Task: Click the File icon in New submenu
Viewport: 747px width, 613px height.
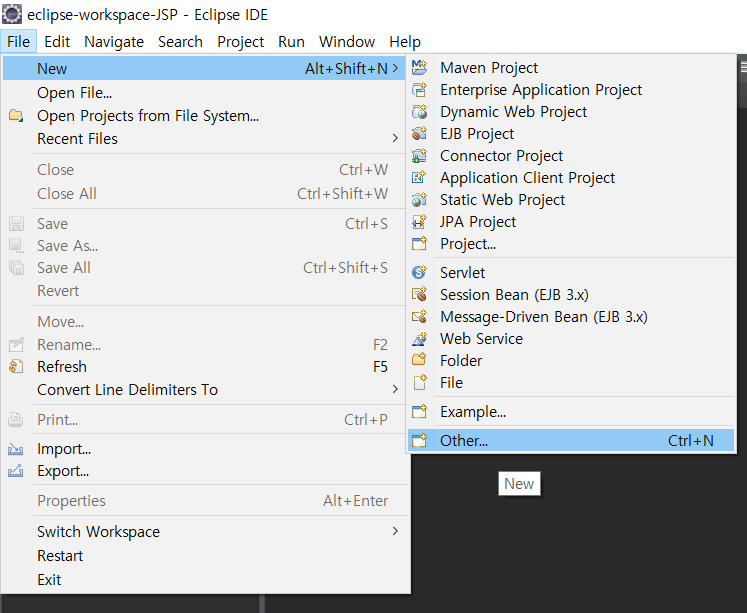Action: click(419, 382)
